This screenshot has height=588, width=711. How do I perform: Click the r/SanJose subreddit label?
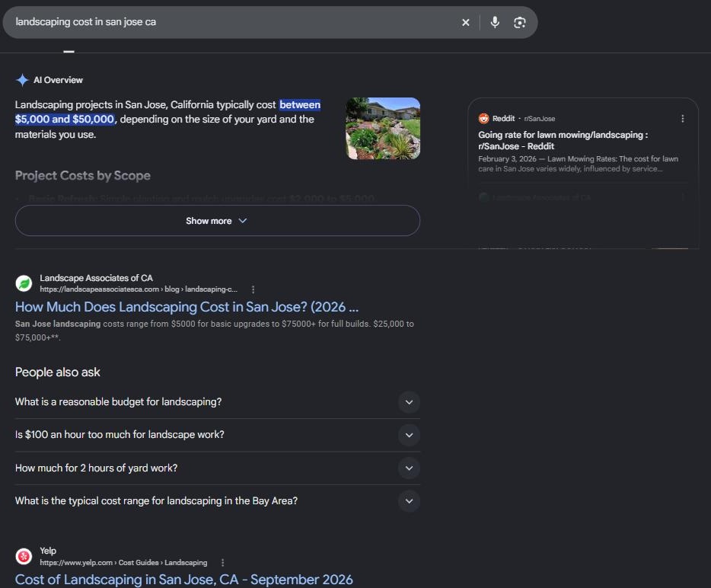(x=540, y=119)
